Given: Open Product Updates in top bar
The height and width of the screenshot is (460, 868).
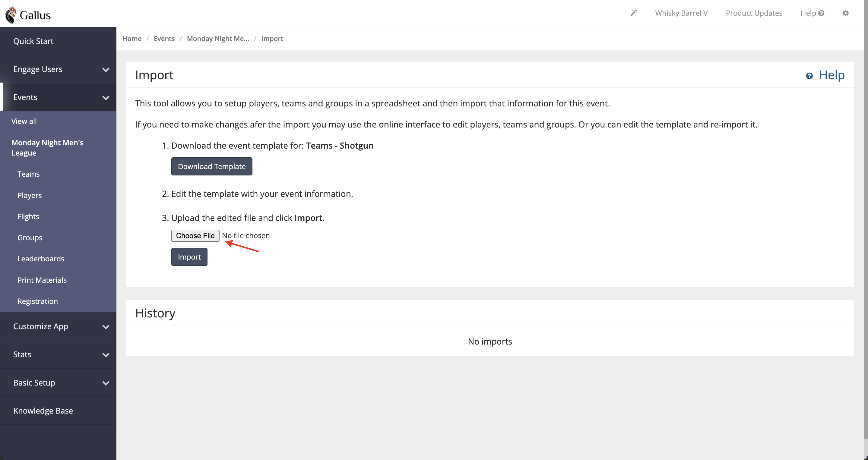Looking at the screenshot, I should pyautogui.click(x=754, y=13).
